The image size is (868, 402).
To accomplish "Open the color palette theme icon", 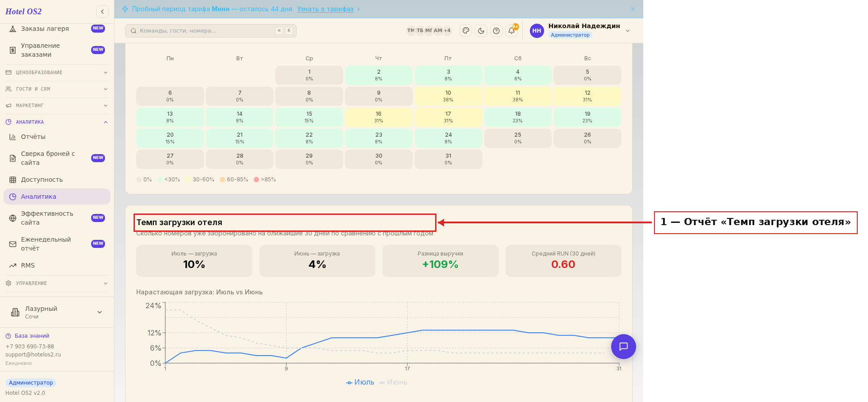I will [x=466, y=31].
